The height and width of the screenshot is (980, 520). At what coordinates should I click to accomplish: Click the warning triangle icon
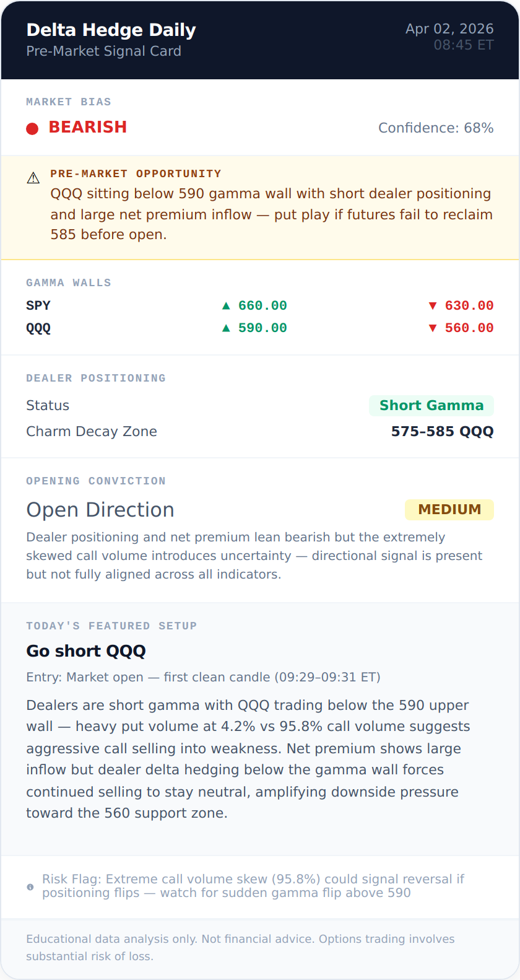[x=33, y=178]
